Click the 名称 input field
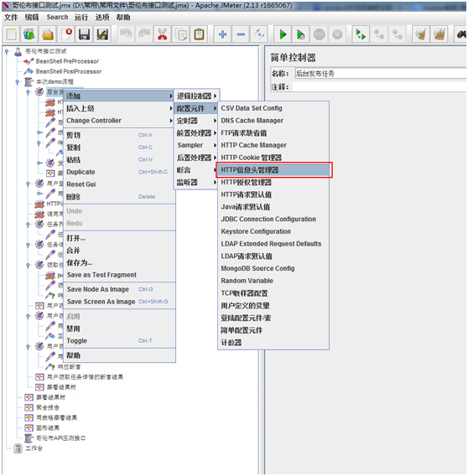Screen dimensions: 468x476 [380, 74]
